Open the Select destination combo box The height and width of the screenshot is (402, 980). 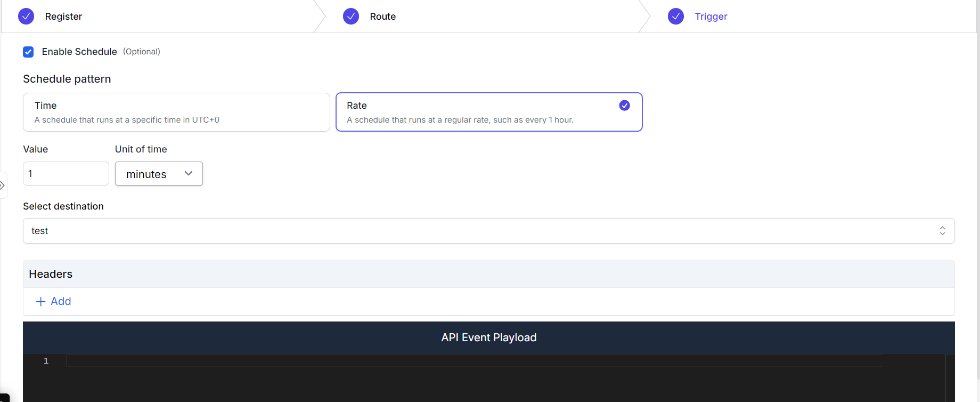click(489, 231)
